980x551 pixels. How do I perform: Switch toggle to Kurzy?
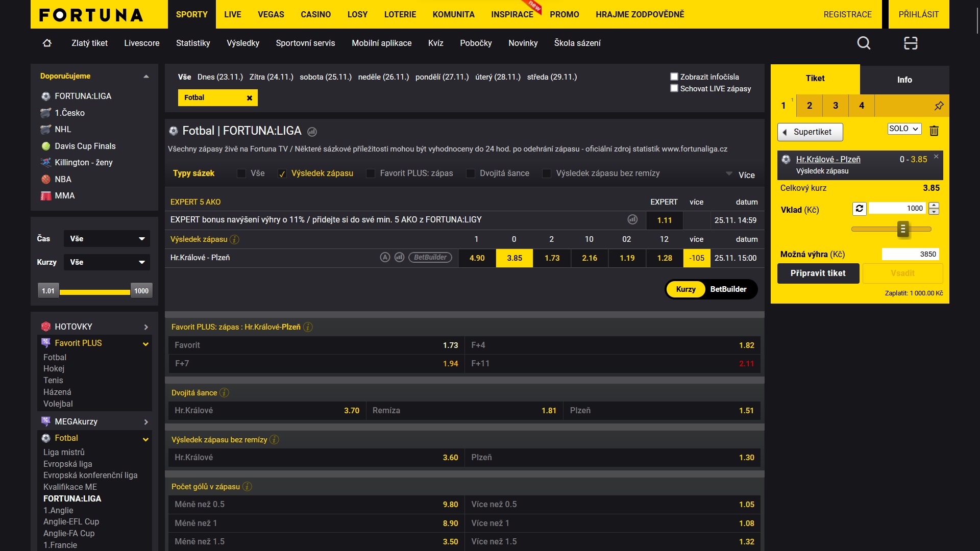686,289
